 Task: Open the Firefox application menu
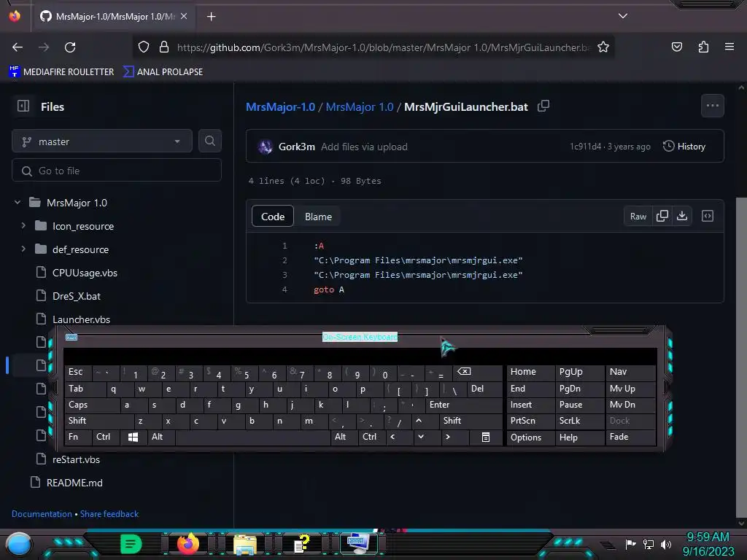tap(729, 47)
